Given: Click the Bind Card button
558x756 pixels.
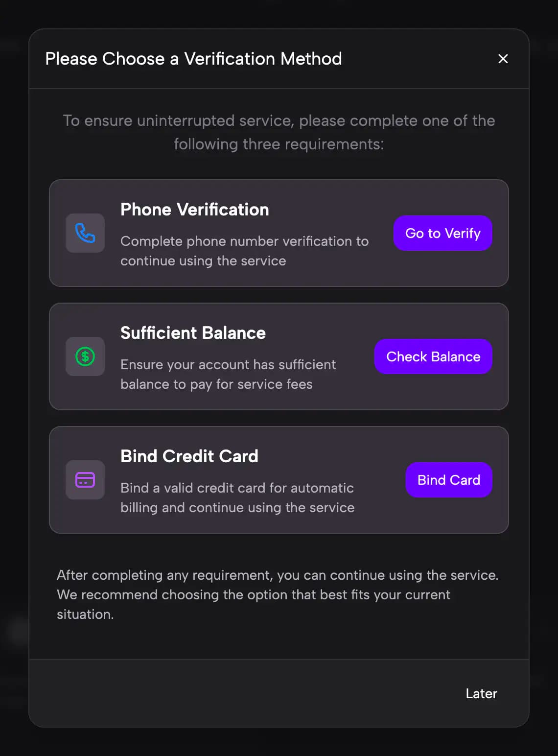Looking at the screenshot, I should [448, 480].
